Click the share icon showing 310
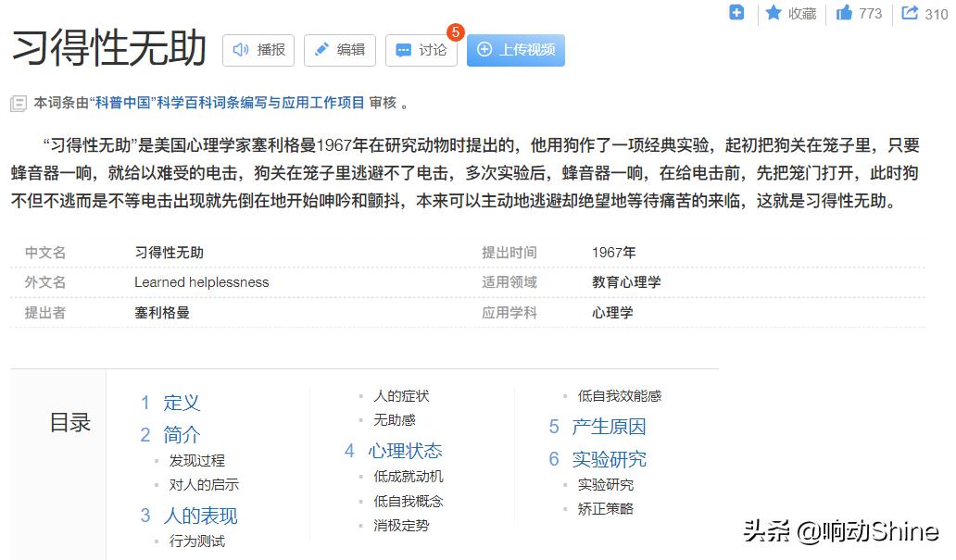The height and width of the screenshot is (560, 956). click(911, 13)
